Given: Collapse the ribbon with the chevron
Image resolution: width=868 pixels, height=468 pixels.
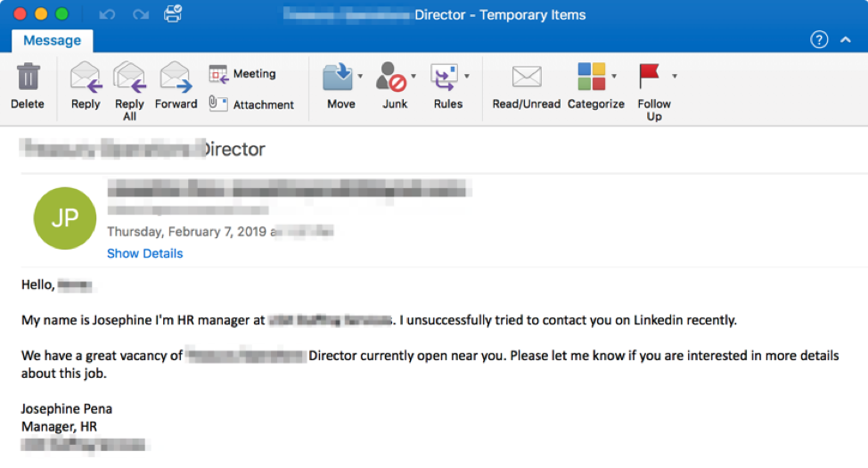Looking at the screenshot, I should (846, 40).
